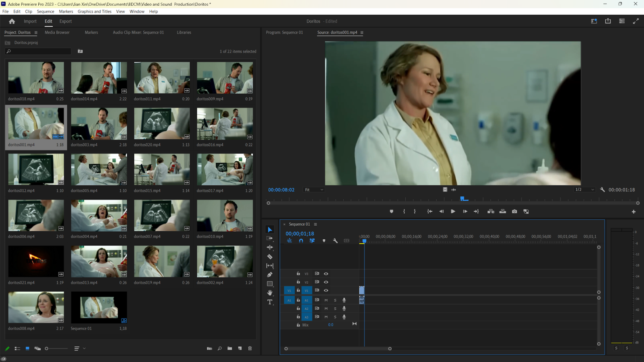Click the Clear trash icon in Project panel
This screenshot has width=644, height=362.
point(250,348)
